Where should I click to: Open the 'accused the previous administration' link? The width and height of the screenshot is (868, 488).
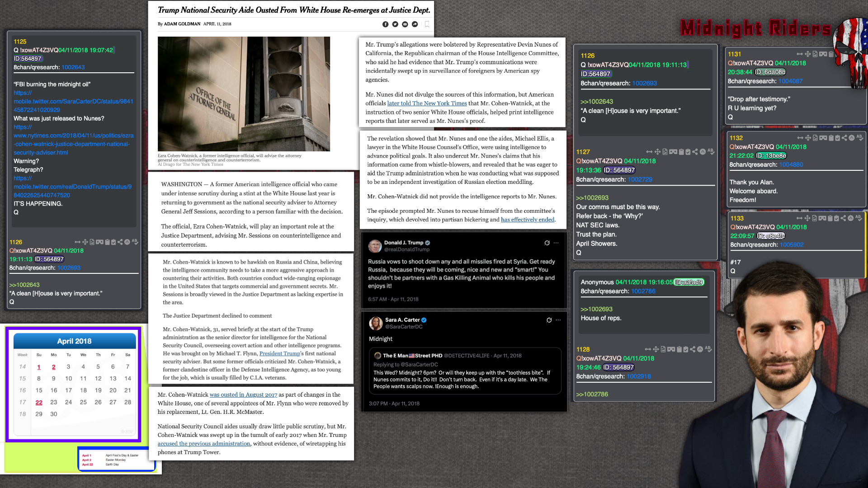click(x=204, y=444)
